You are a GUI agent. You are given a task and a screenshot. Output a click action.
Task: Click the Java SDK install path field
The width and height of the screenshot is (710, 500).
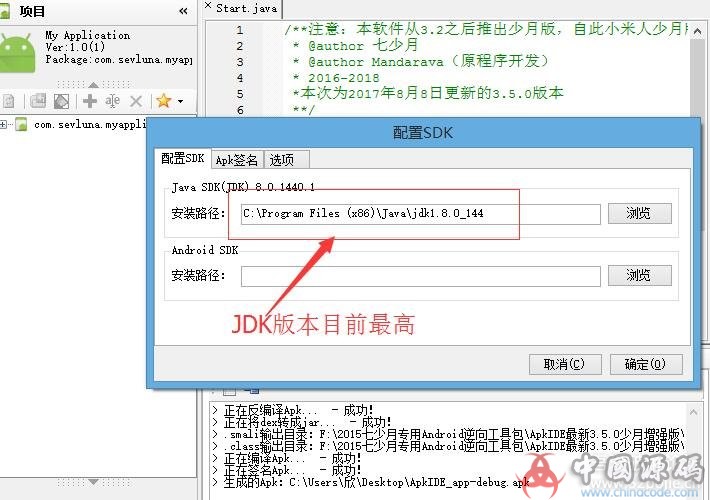(421, 213)
